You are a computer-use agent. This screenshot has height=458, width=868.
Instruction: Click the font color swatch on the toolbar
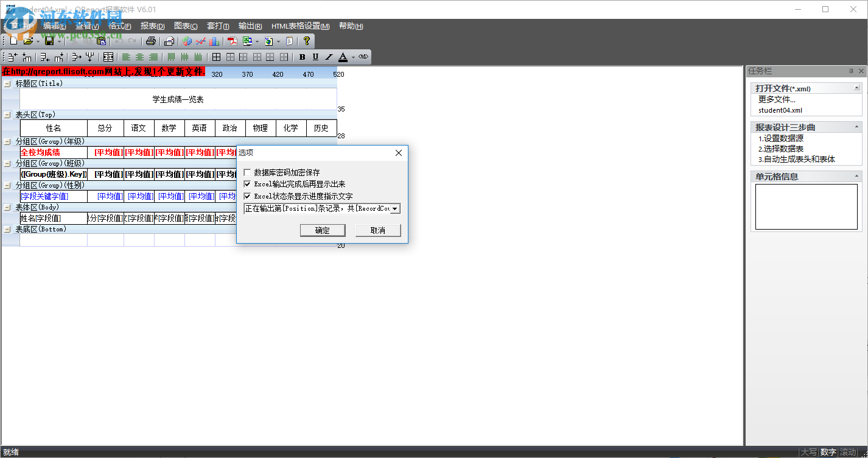point(343,57)
